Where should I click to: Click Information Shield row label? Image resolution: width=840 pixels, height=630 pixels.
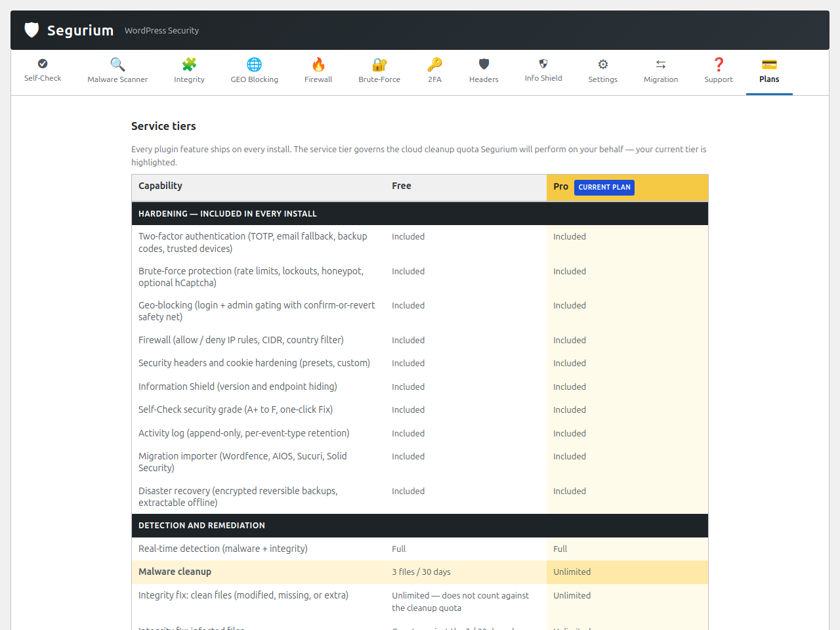[x=238, y=387]
